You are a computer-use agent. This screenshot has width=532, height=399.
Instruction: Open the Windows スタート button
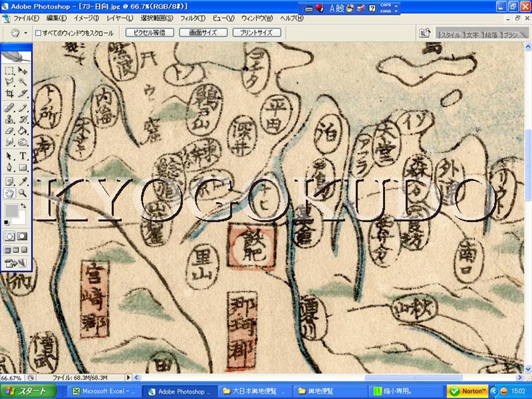(x=28, y=391)
